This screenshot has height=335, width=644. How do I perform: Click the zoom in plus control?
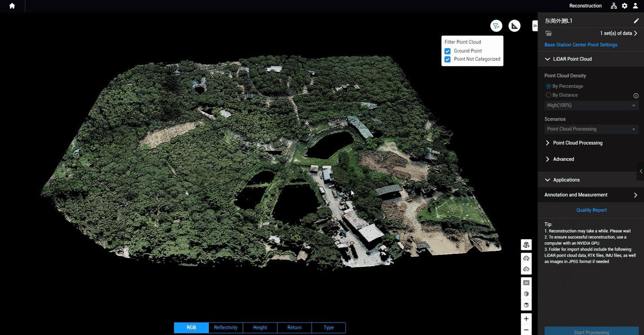pos(526,318)
